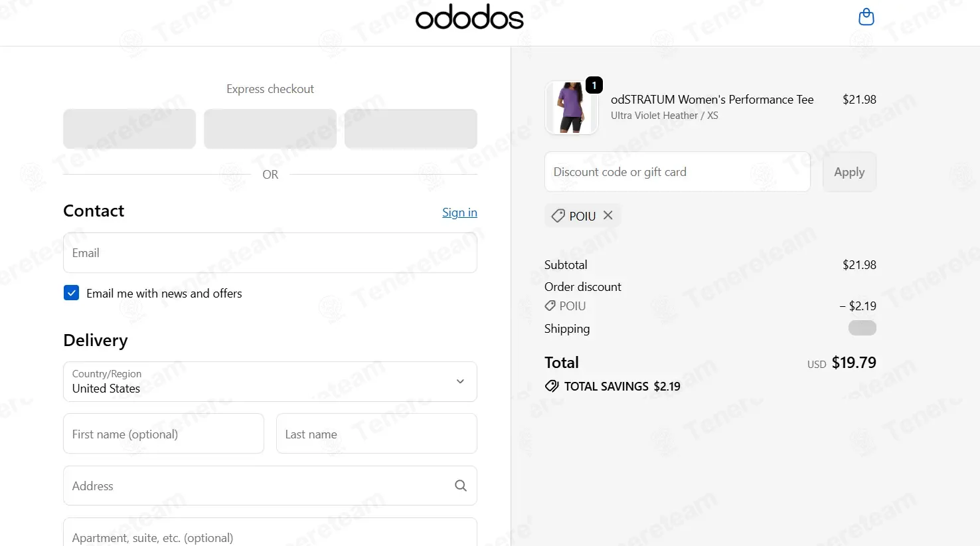
Task: Click the middle express checkout button
Action: click(x=270, y=129)
